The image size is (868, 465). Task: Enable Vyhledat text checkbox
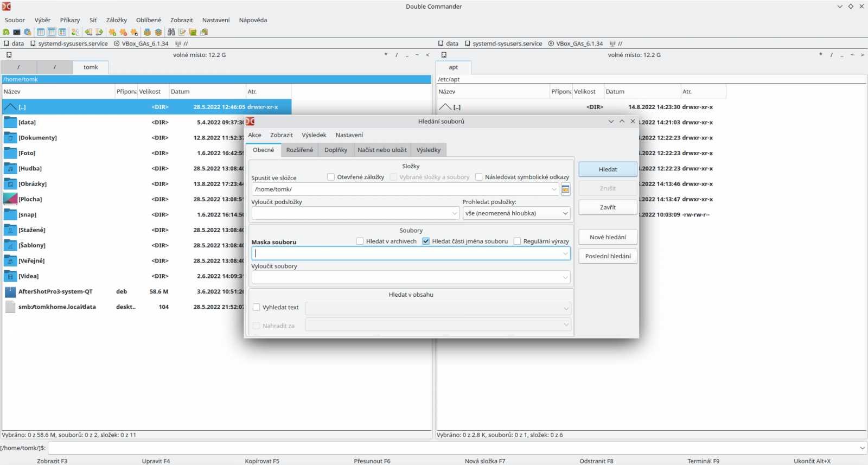click(x=257, y=307)
